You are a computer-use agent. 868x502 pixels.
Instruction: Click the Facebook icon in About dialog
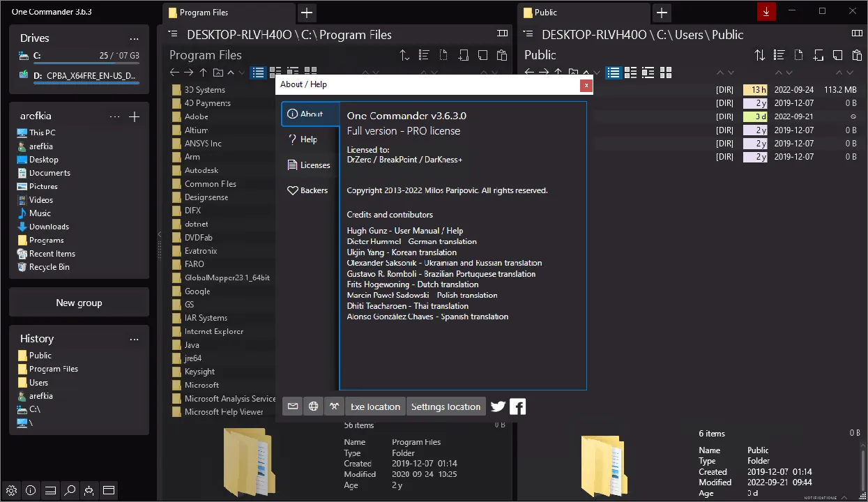pyautogui.click(x=517, y=406)
